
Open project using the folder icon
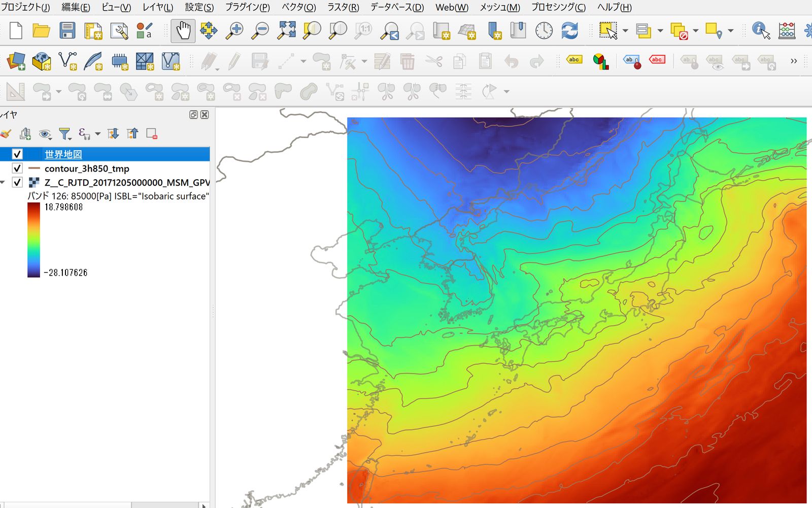41,30
